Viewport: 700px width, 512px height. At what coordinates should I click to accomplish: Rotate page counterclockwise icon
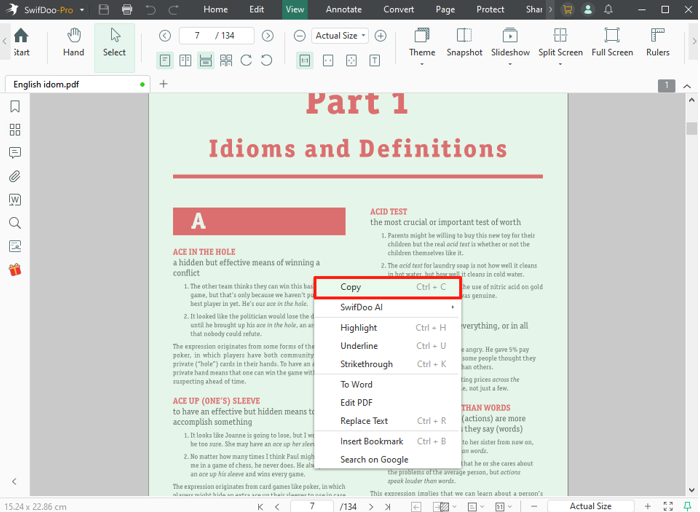pos(267,60)
